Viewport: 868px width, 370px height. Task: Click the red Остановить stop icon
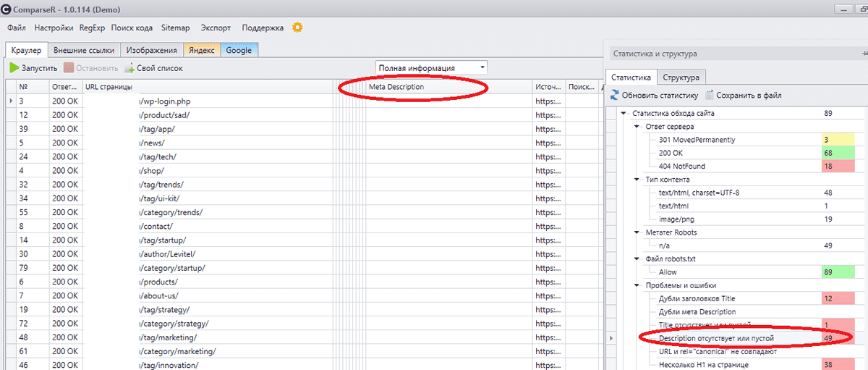tap(69, 68)
